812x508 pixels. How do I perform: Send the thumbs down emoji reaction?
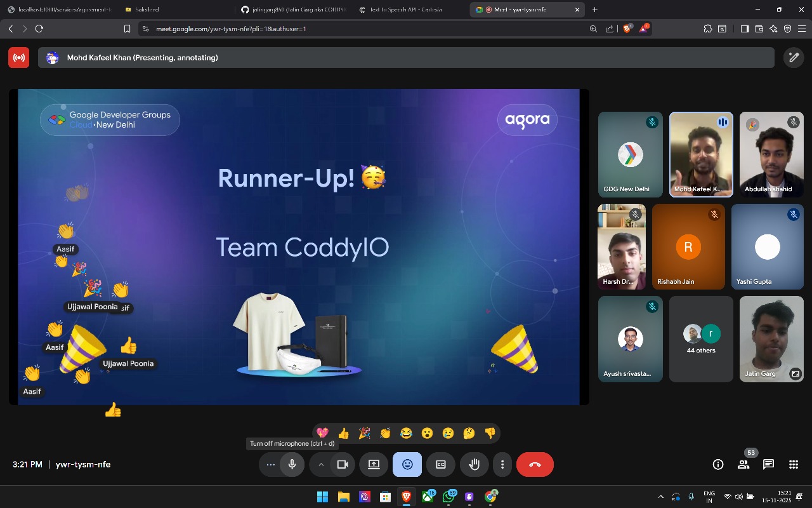490,433
